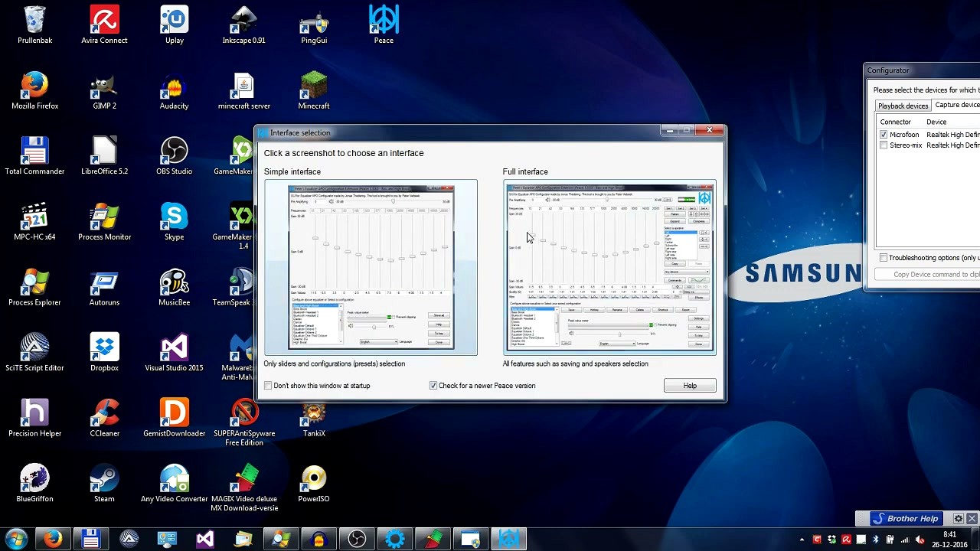This screenshot has height=551, width=980.
Task: Launch Inkscape 0.91
Action: [x=243, y=21]
